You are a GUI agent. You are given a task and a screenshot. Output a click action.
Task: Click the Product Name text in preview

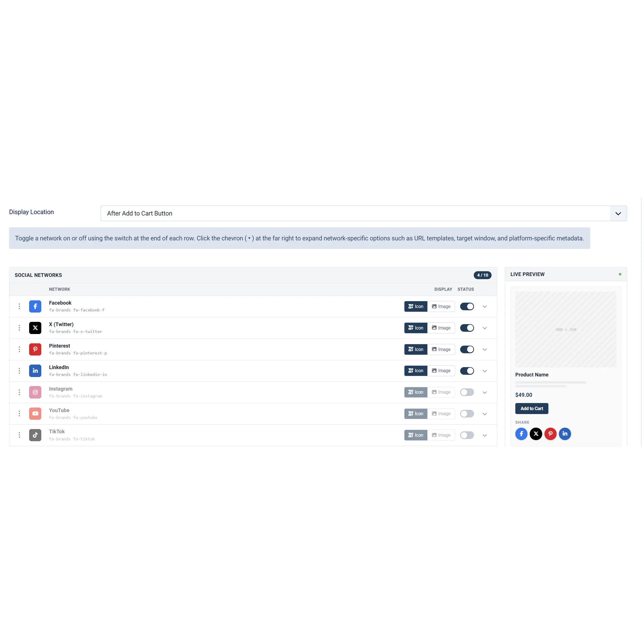pyautogui.click(x=532, y=375)
